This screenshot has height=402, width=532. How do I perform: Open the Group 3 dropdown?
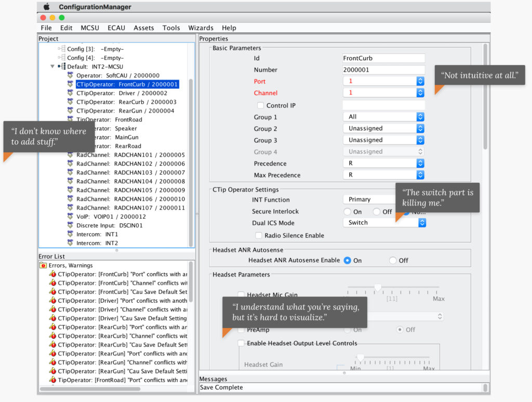tap(384, 140)
